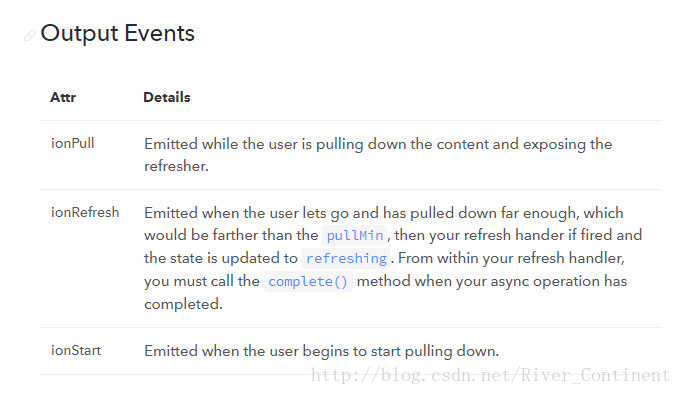
Task: Select the Attr column header
Action: 63,97
